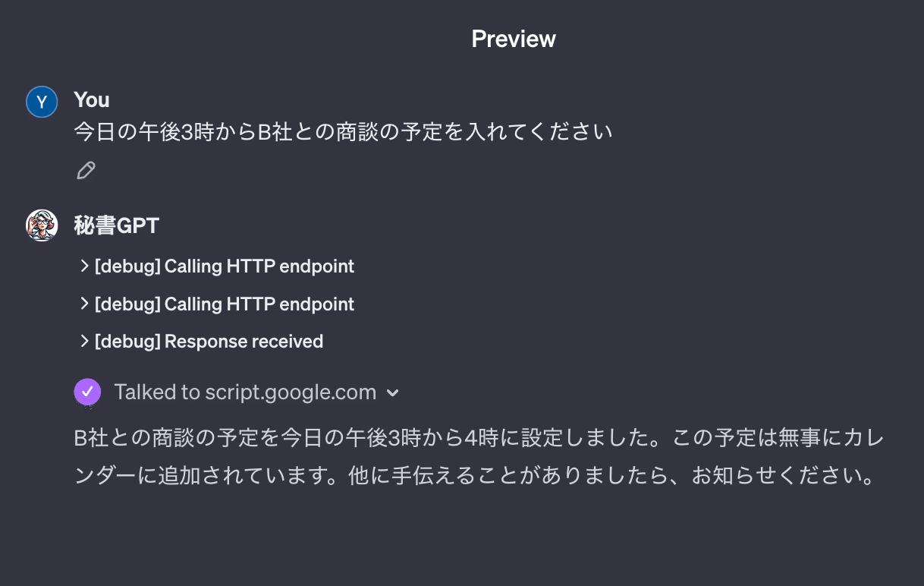Select the second "[debug] Calling HTTP endpoint" label text
Image resolution: width=924 pixels, height=586 pixels.
pyautogui.click(x=225, y=304)
